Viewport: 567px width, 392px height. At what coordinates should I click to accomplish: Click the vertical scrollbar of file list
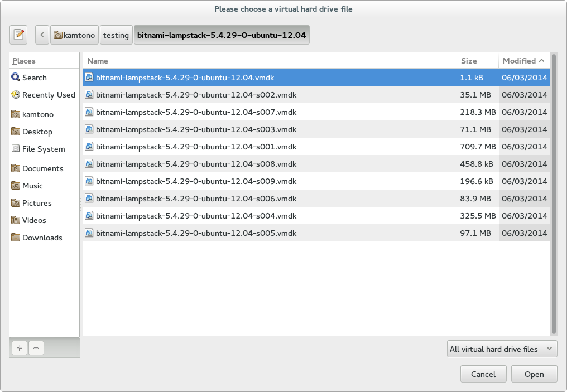click(x=554, y=195)
